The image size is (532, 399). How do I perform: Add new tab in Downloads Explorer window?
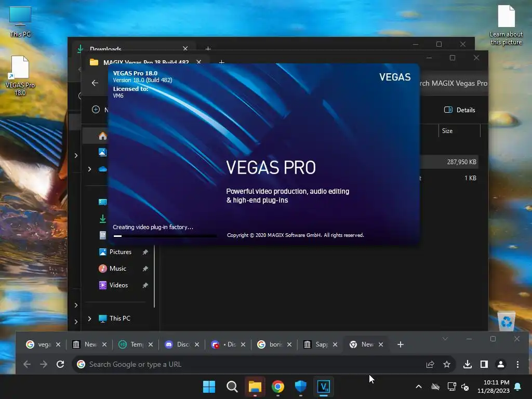click(x=208, y=48)
